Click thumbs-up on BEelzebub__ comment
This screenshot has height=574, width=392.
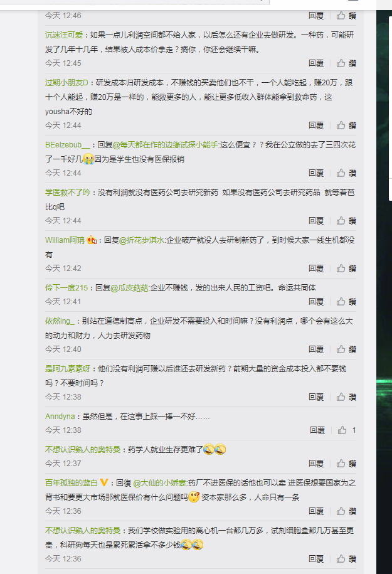[346, 173]
